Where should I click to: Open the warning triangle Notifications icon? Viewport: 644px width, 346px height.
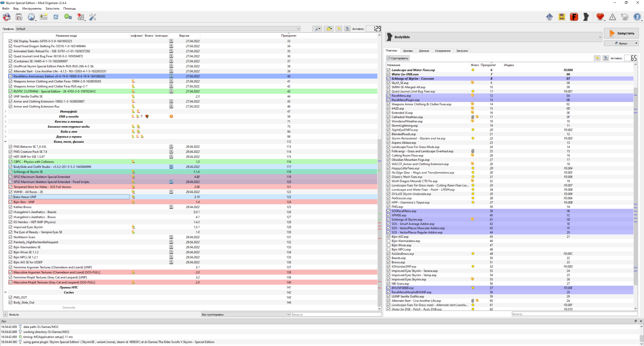(x=612, y=17)
